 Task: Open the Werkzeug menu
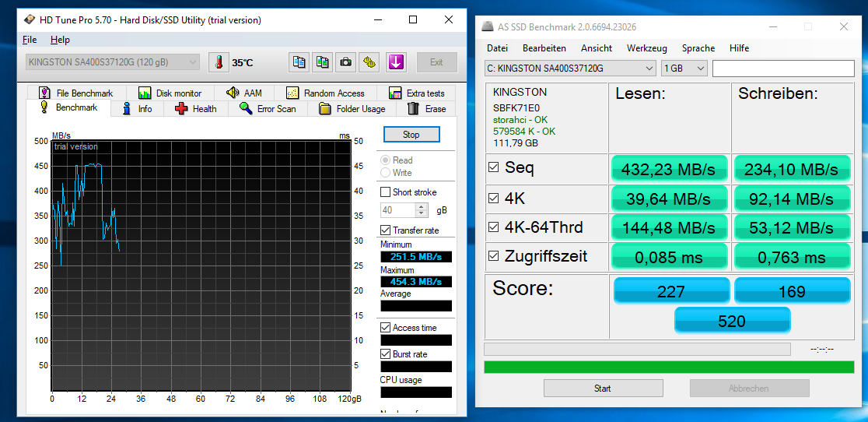point(646,48)
